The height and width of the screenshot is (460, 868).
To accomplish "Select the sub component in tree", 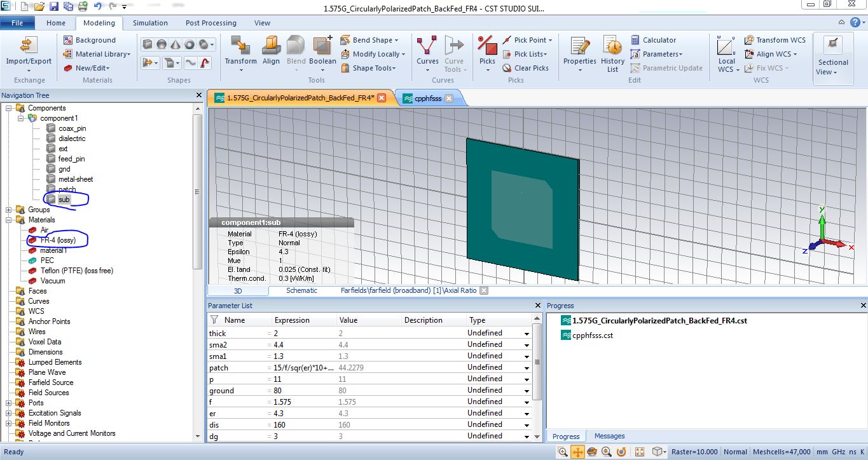I will [x=64, y=200].
